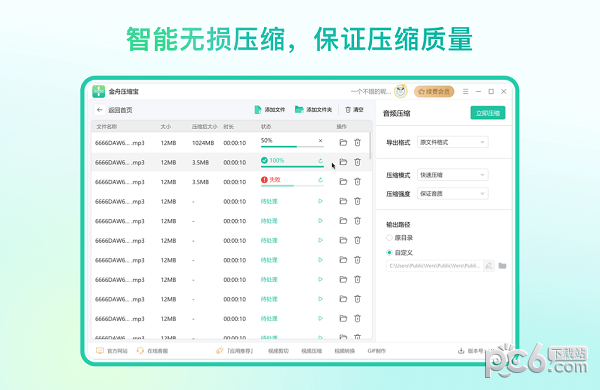Open the 在线客服 support link
This screenshot has width=600, height=390.
click(x=152, y=351)
